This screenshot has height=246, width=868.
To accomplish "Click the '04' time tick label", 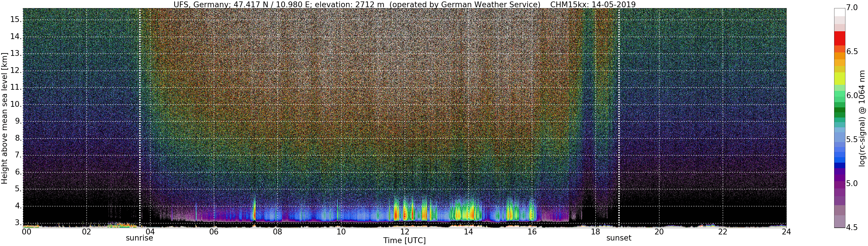I will click(150, 232).
